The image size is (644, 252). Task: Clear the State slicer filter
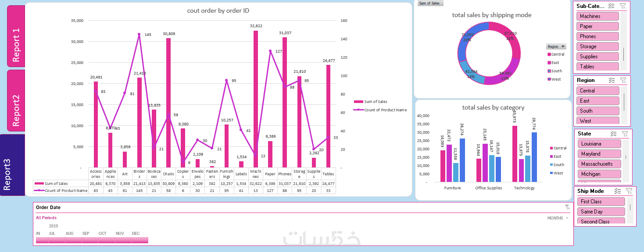(x=625, y=134)
